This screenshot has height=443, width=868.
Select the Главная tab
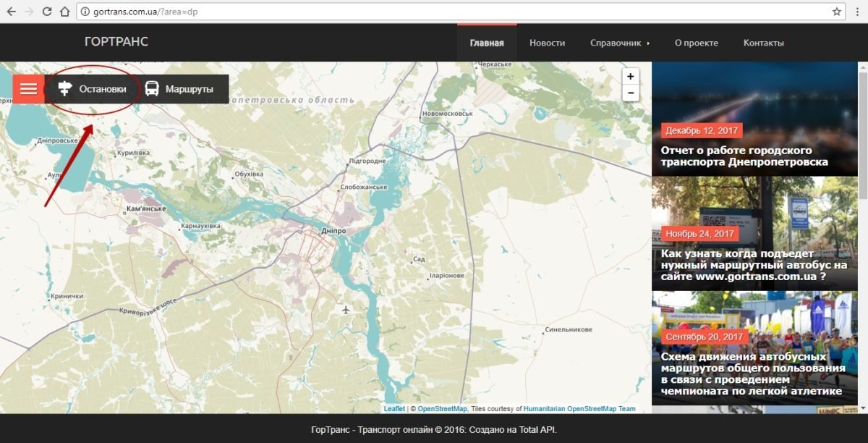[487, 43]
